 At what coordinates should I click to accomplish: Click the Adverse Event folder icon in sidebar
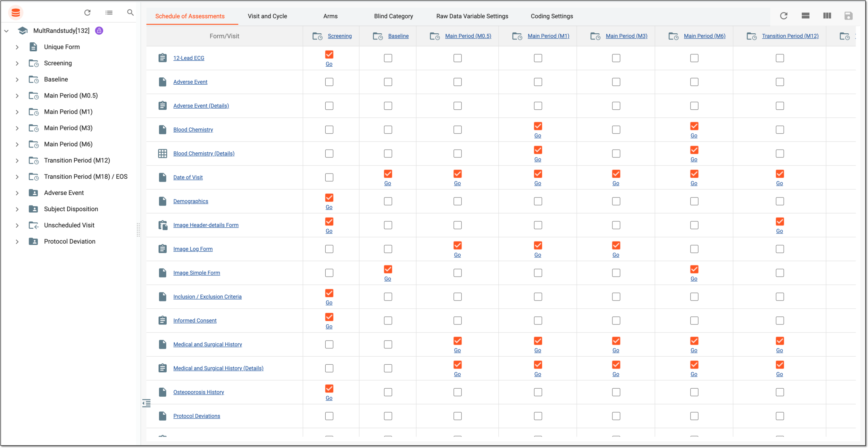[x=33, y=193]
